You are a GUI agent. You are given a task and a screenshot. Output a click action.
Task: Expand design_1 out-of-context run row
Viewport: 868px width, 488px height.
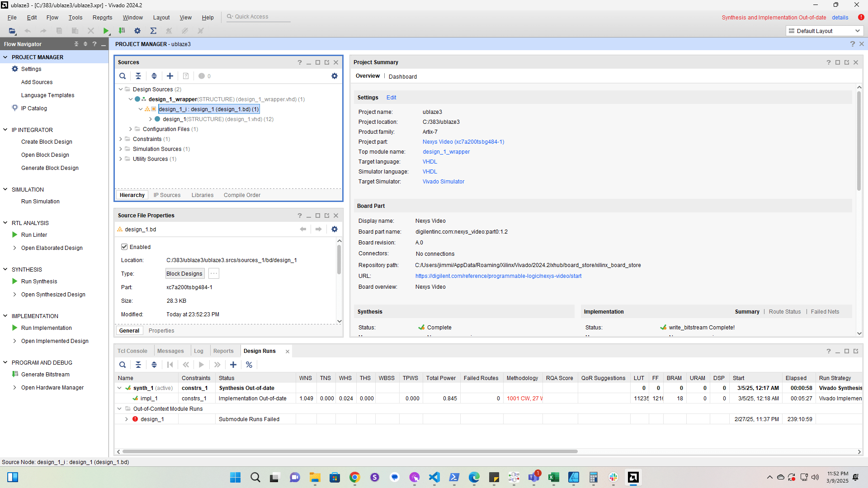(x=127, y=419)
